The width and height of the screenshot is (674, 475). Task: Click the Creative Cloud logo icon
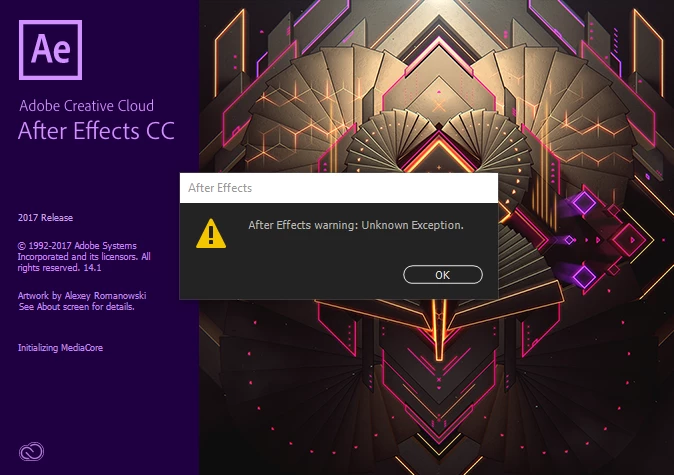[x=31, y=452]
